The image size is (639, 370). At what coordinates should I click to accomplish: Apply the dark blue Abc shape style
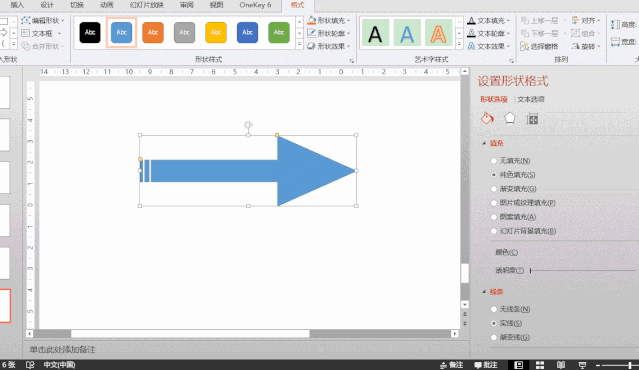point(247,33)
